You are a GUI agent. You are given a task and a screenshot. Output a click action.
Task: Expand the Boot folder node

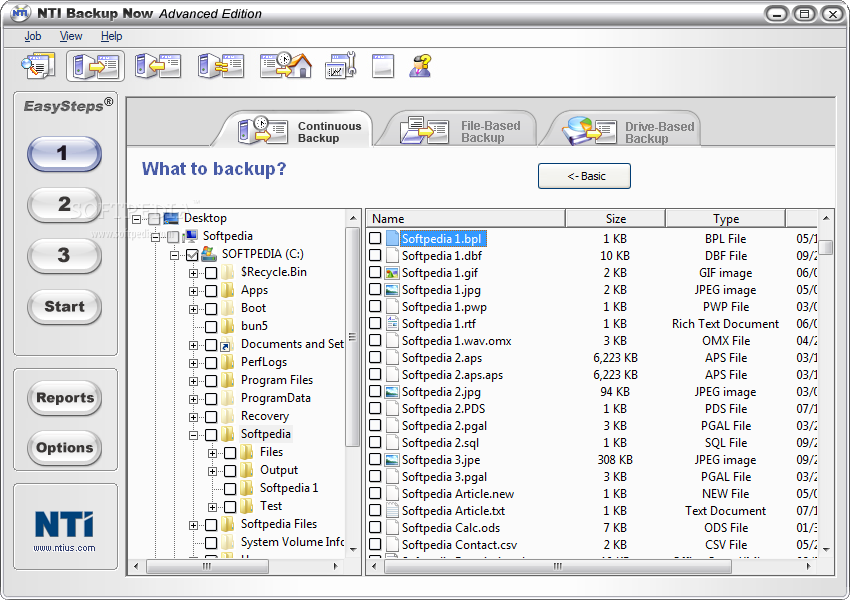pos(193,309)
